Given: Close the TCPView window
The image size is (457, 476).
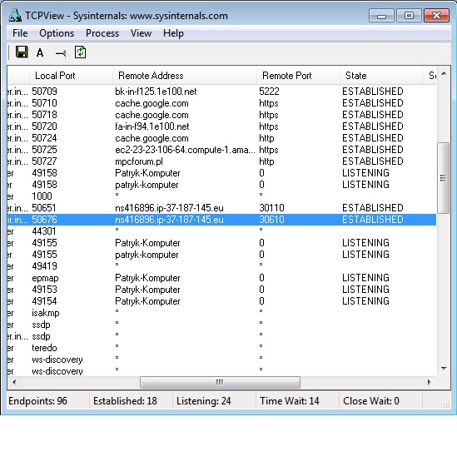Looking at the screenshot, I should coord(436,16).
